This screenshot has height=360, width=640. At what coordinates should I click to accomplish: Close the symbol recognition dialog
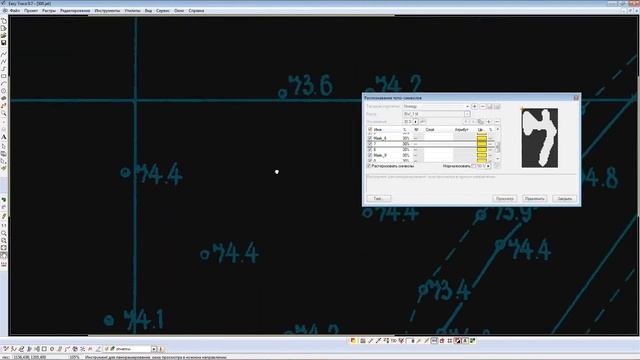click(576, 98)
